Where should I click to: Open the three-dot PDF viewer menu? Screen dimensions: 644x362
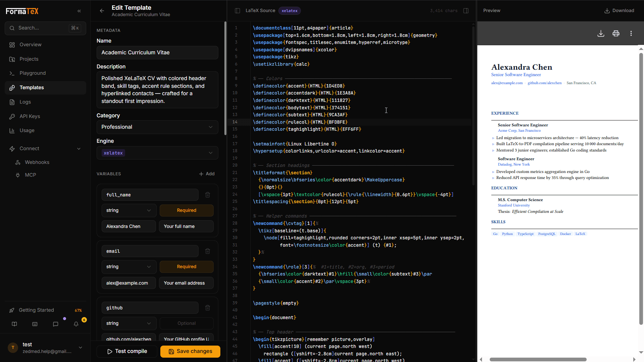(x=631, y=34)
